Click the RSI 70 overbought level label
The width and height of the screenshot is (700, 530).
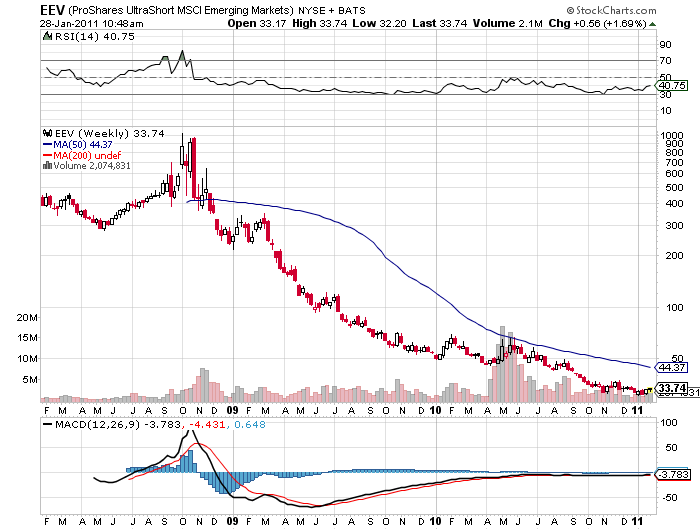[666, 60]
